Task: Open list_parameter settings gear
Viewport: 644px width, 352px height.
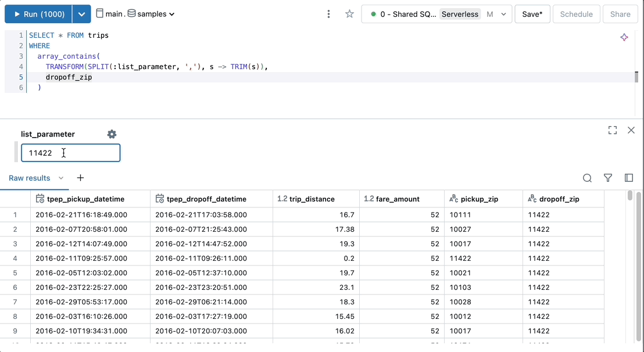Action: click(112, 134)
